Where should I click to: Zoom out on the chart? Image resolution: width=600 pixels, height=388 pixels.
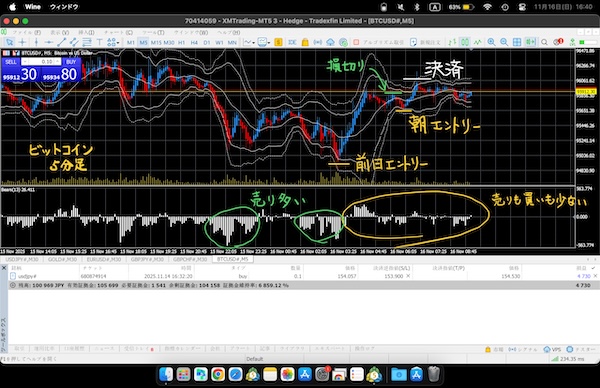pos(504,42)
